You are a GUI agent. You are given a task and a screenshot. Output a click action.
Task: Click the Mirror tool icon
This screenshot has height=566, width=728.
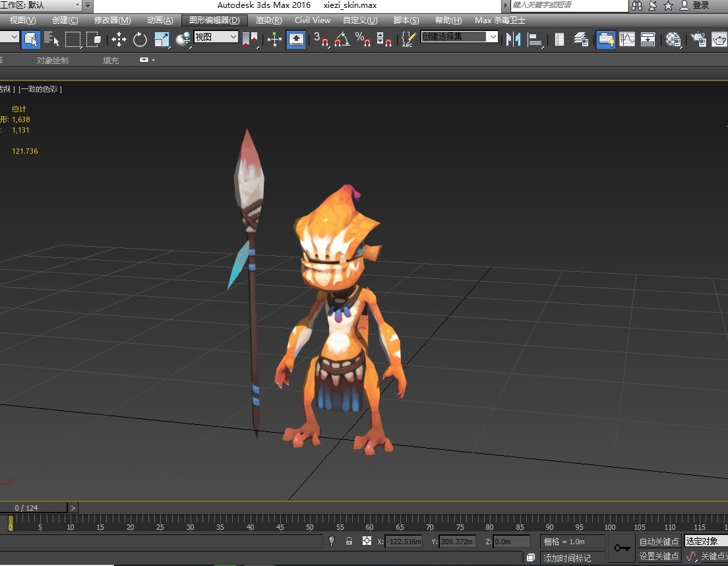512,40
